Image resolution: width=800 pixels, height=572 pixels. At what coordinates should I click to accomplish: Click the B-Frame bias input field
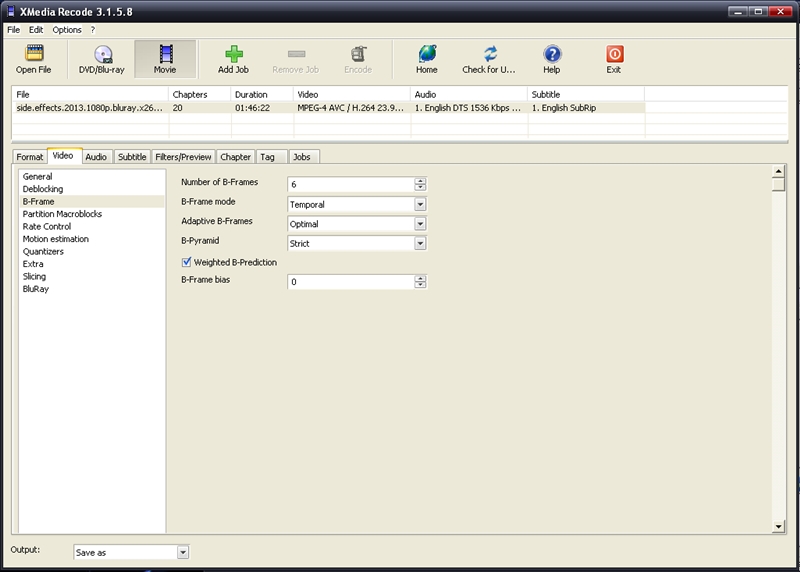click(x=351, y=282)
